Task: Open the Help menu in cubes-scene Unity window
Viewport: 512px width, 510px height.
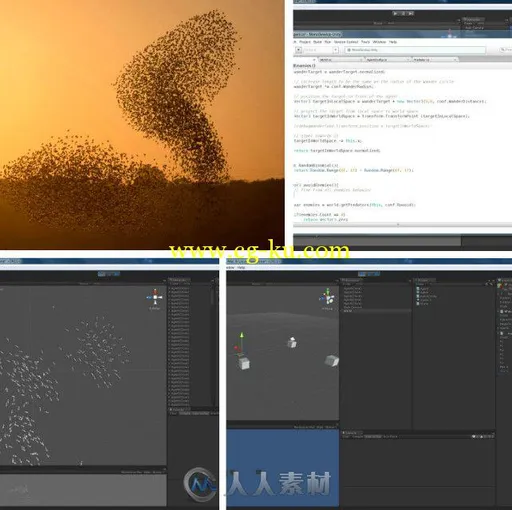Action: pos(241,267)
